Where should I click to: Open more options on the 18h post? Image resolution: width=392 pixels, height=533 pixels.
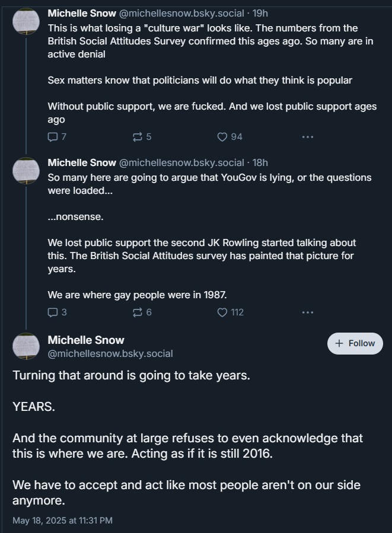[x=307, y=312]
